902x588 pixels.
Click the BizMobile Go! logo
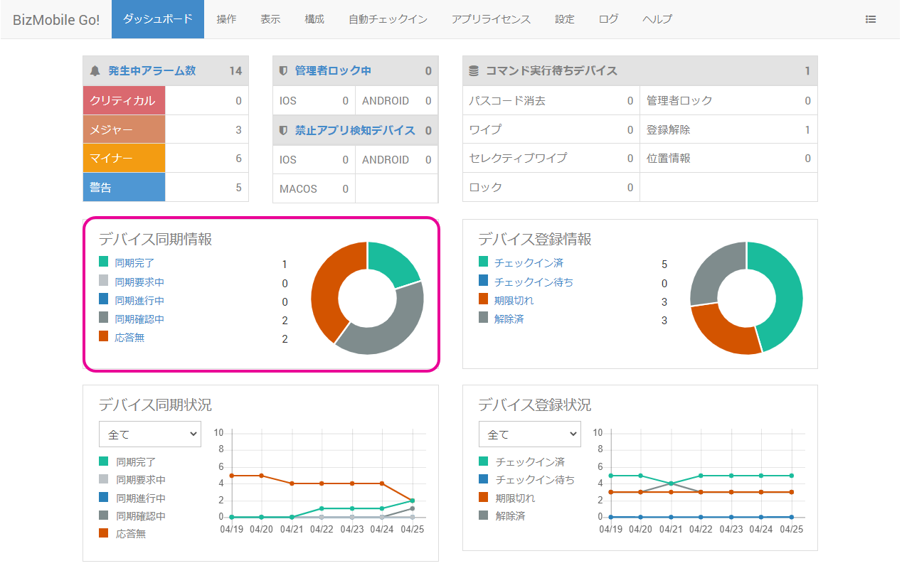56,19
